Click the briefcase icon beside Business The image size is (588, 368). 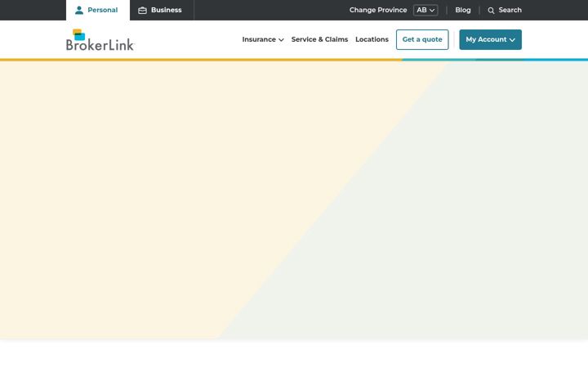(142, 10)
